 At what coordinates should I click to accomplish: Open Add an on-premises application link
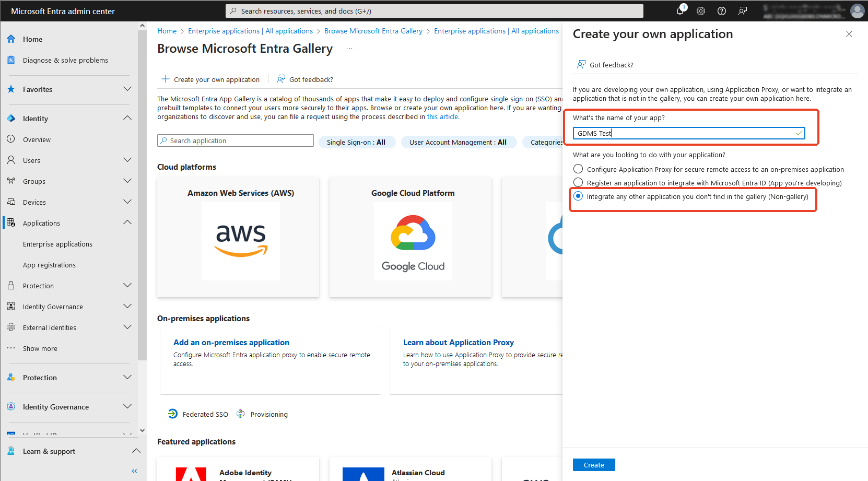231,343
